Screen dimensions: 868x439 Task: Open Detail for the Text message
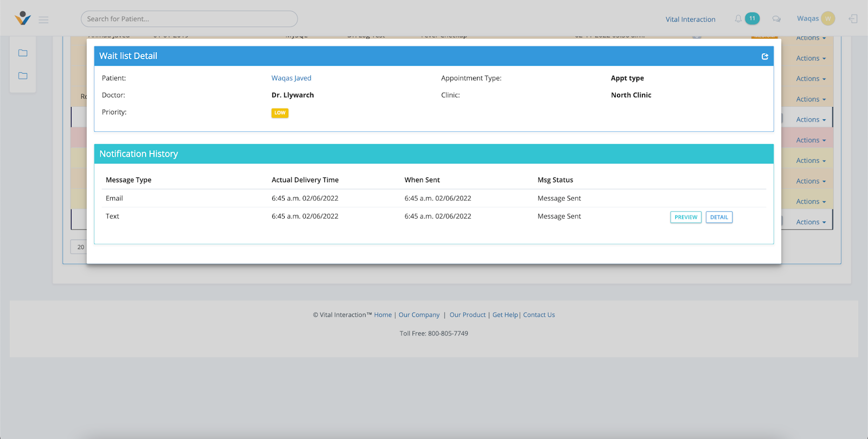point(719,217)
